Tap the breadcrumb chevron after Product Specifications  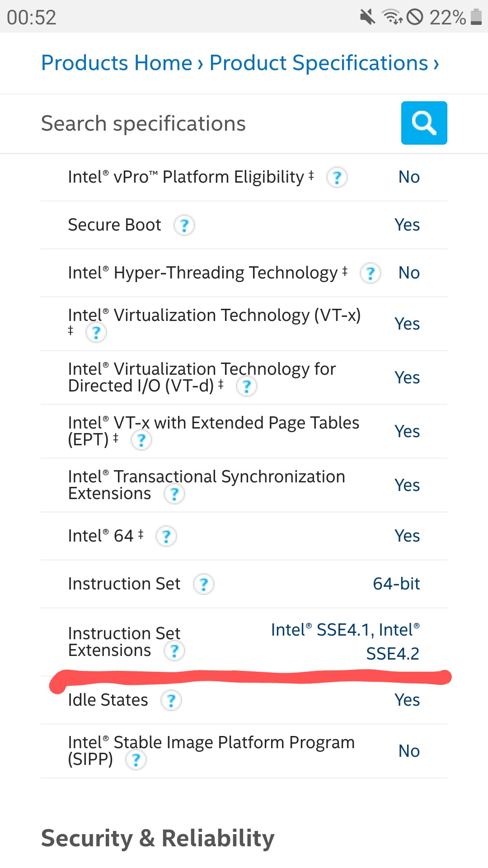[x=436, y=64]
